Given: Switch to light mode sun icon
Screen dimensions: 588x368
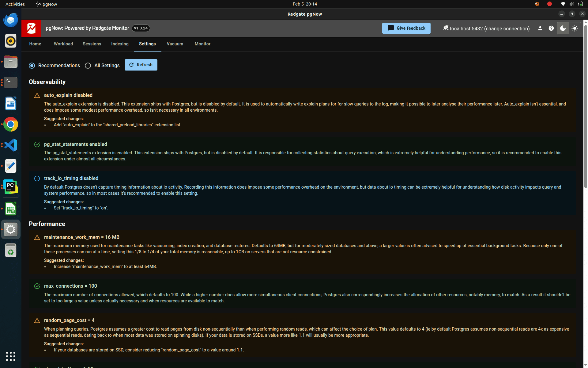Looking at the screenshot, I should pos(575,28).
